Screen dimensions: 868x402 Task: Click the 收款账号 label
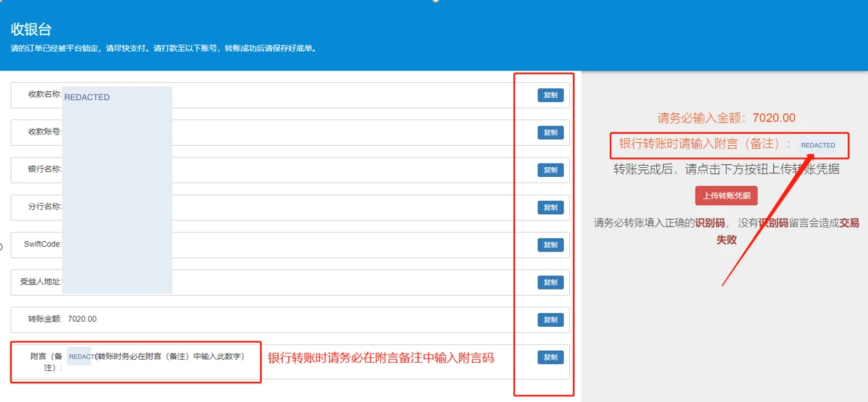(x=45, y=131)
